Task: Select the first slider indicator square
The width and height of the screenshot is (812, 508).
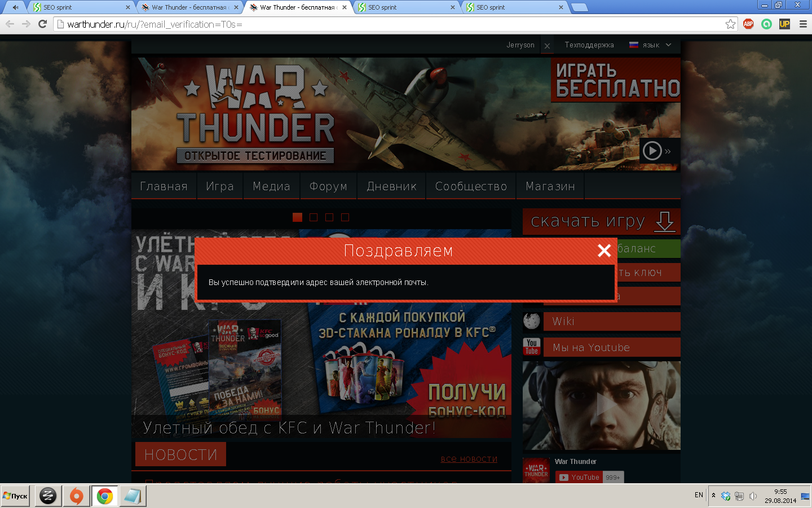Action: pyautogui.click(x=297, y=217)
